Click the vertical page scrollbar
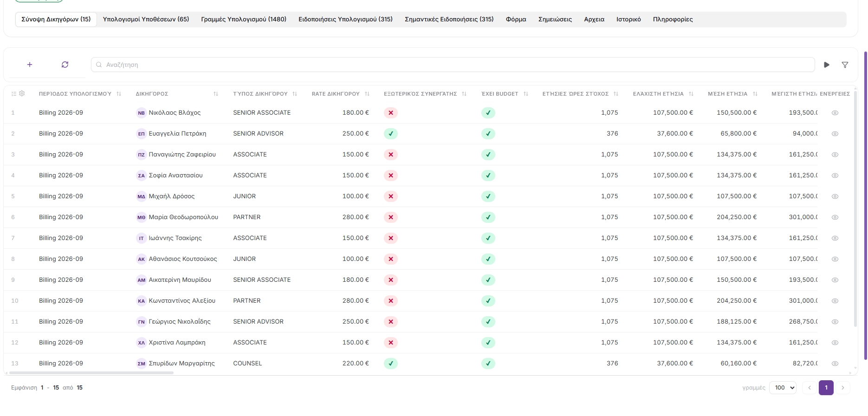The height and width of the screenshot is (416, 868). [x=866, y=205]
